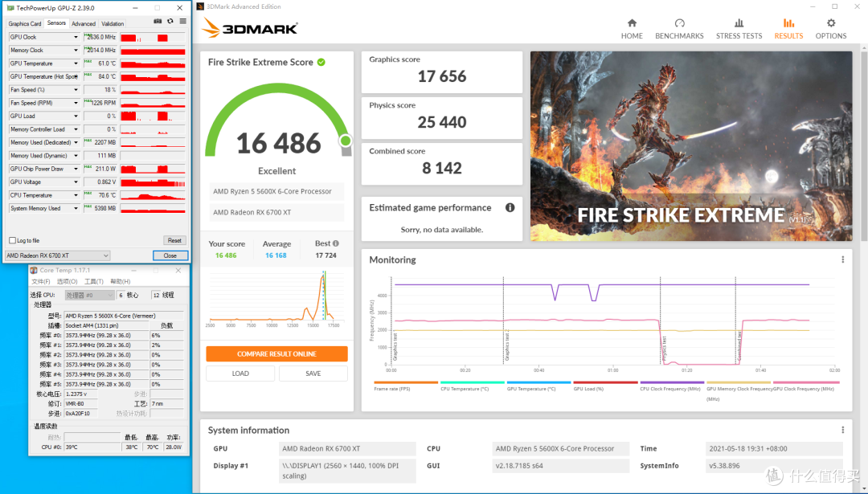Open the AMD Radeon RX 6700 XT selector
Viewport: 868px width, 494px height.
[58, 255]
